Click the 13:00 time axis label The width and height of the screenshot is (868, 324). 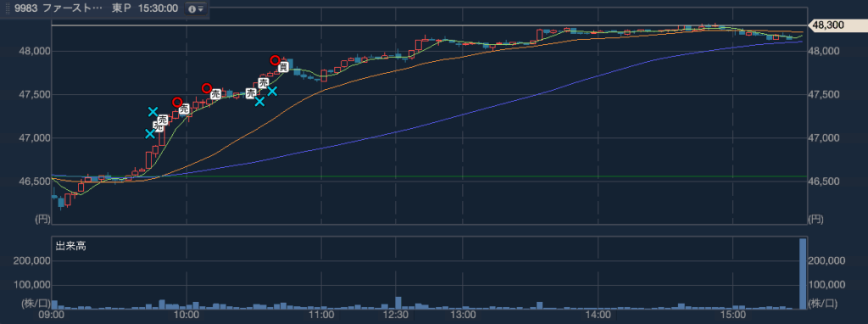(x=463, y=316)
